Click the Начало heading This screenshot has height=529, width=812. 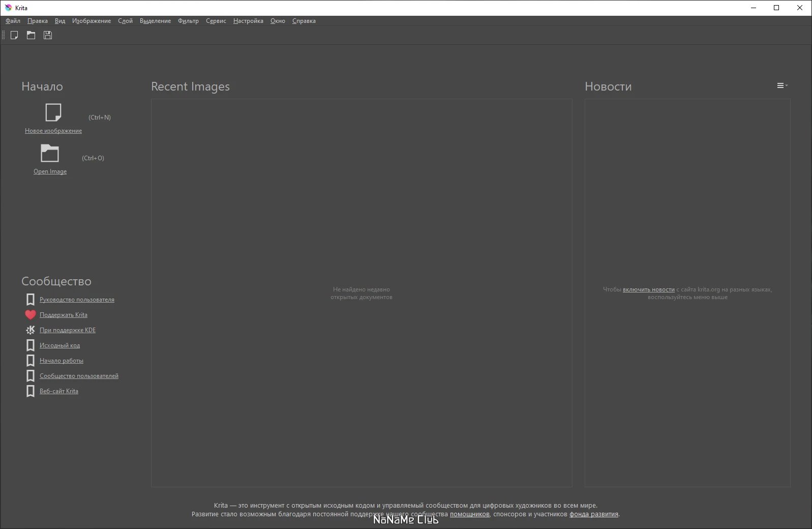(42, 86)
